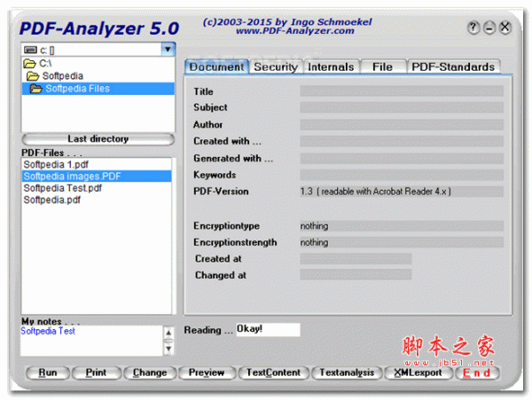Viewport: 532px width, 400px height.
Task: Click the Last directory button
Action: (98, 139)
